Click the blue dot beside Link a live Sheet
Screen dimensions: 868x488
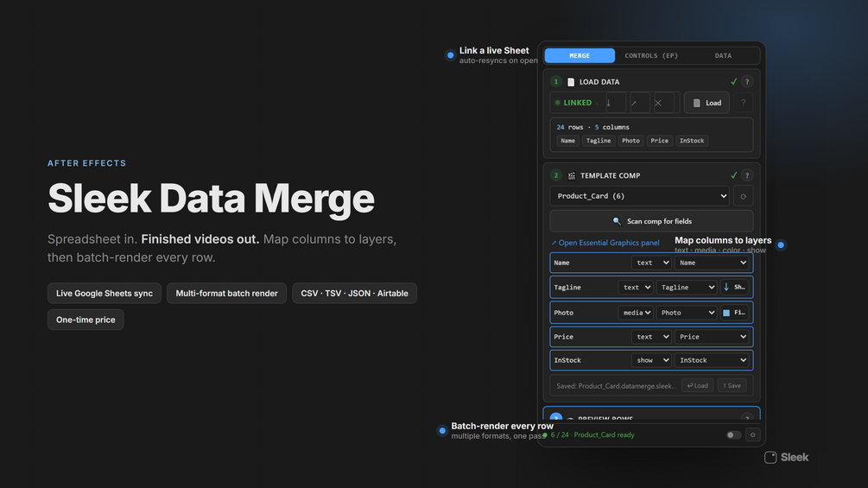(450, 55)
